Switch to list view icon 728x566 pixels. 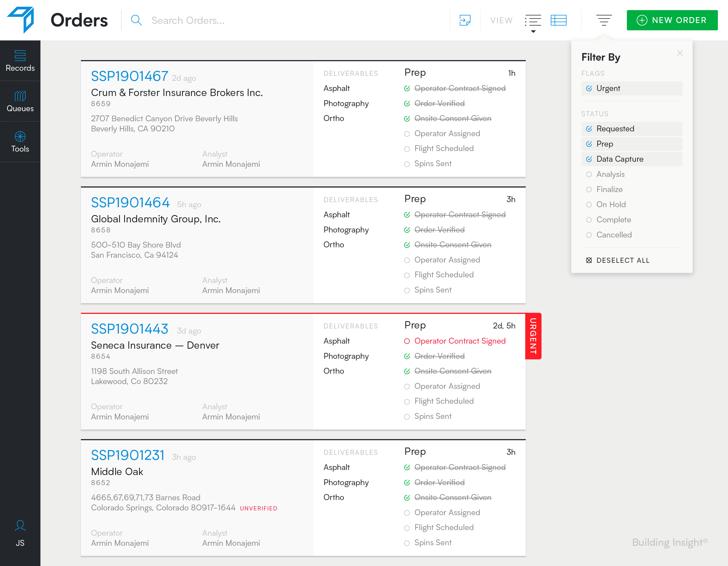tap(533, 20)
